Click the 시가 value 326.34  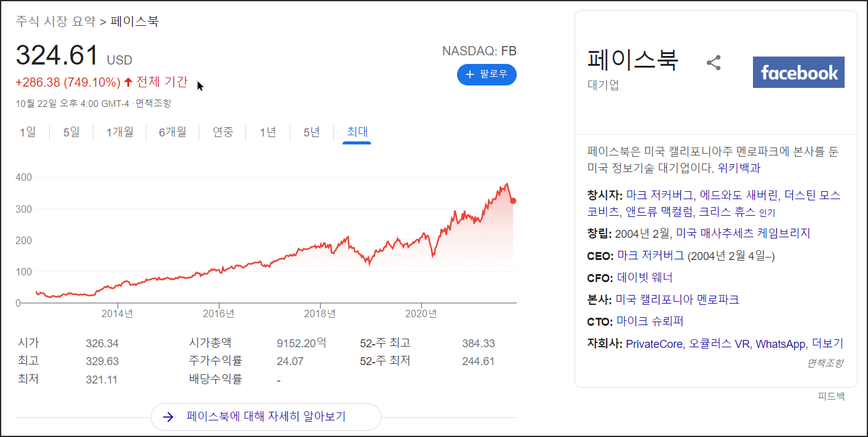pos(102,344)
